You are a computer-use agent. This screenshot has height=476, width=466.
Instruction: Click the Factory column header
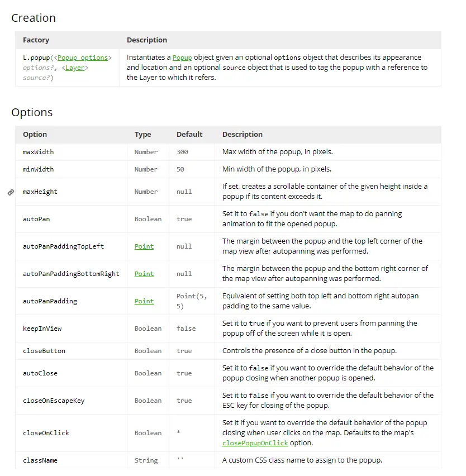click(x=36, y=40)
